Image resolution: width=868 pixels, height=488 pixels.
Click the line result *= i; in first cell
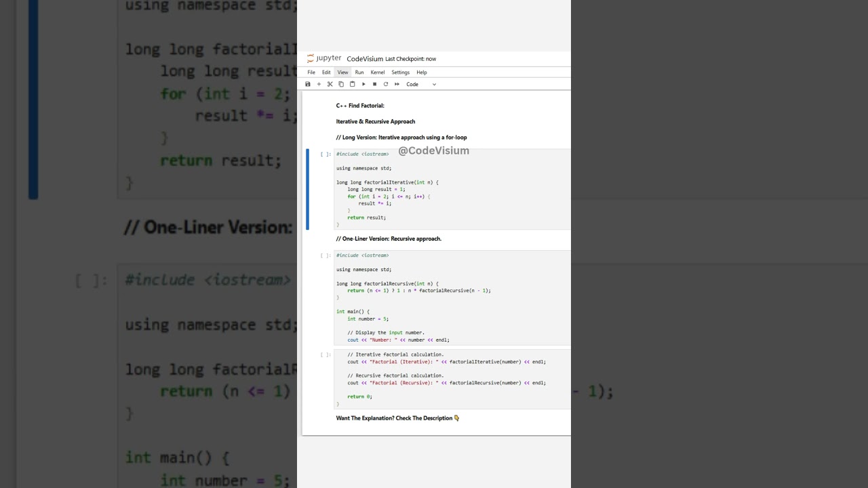(x=375, y=203)
